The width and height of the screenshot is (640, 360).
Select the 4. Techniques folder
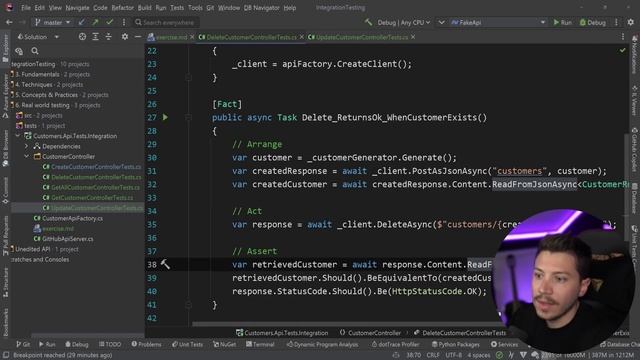34,84
